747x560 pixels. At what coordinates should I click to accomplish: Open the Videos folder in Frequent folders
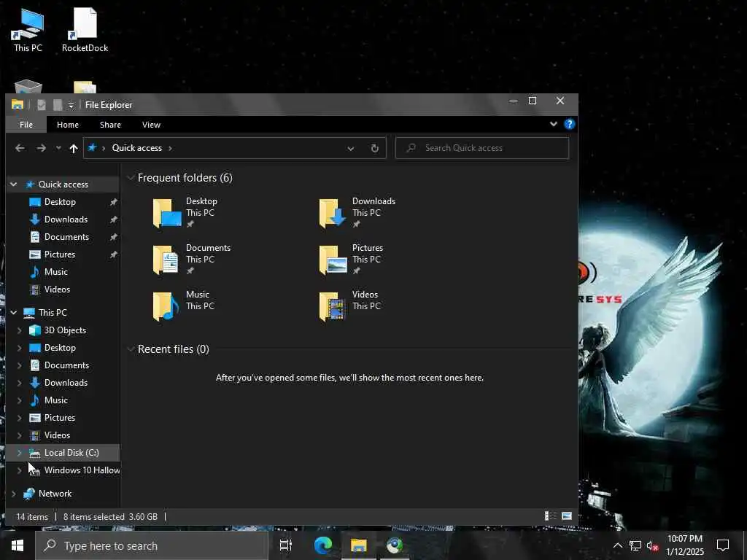pos(350,306)
